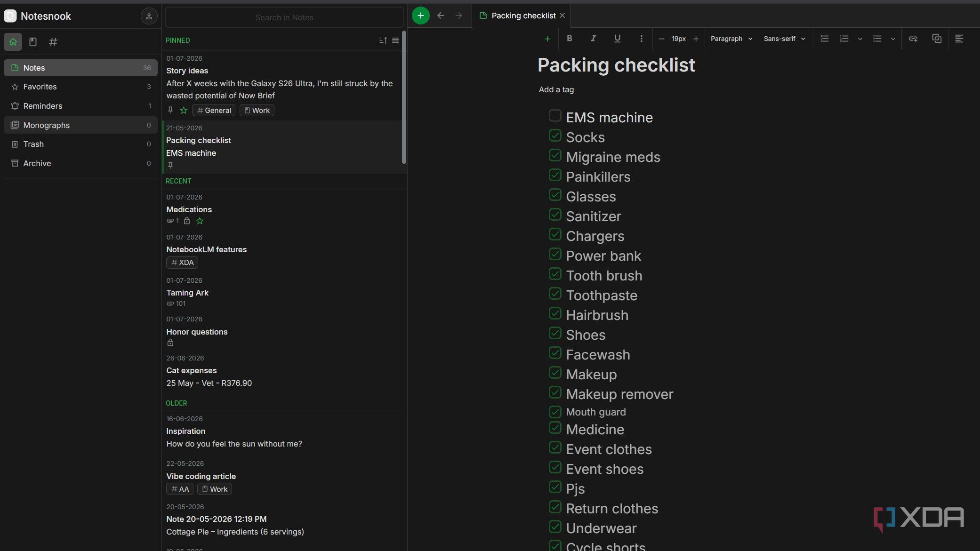
Task: Uncheck the Glasses checkbox
Action: (x=555, y=195)
